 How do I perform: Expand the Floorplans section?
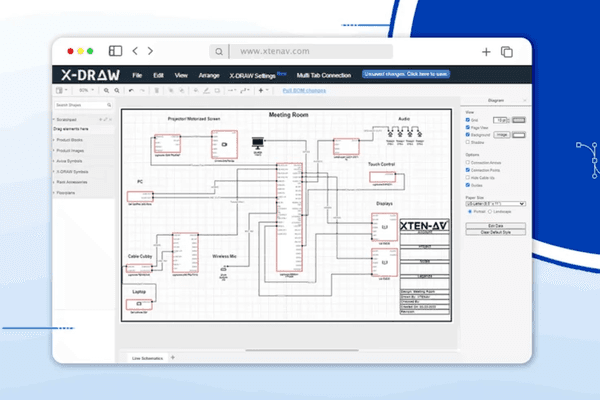65,193
